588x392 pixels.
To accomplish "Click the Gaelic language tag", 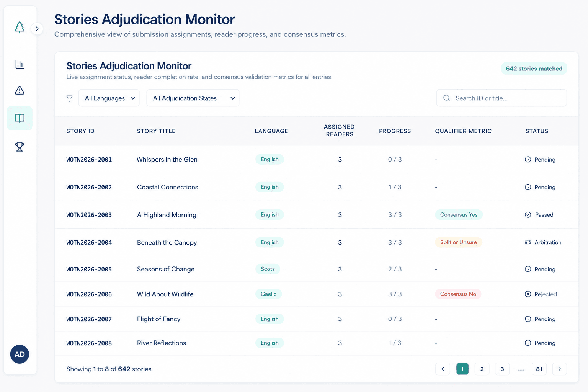I will [268, 294].
